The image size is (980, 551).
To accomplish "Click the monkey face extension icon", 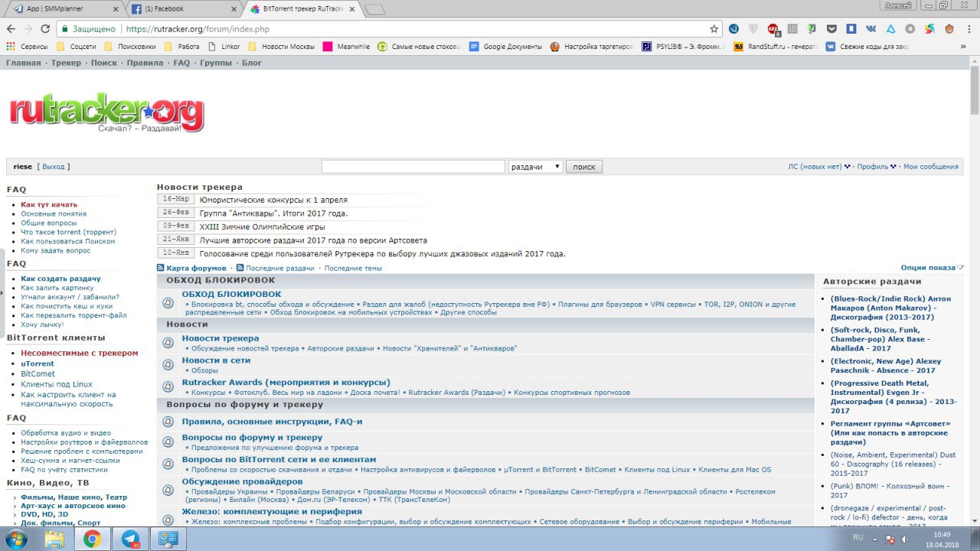I will click(x=949, y=29).
